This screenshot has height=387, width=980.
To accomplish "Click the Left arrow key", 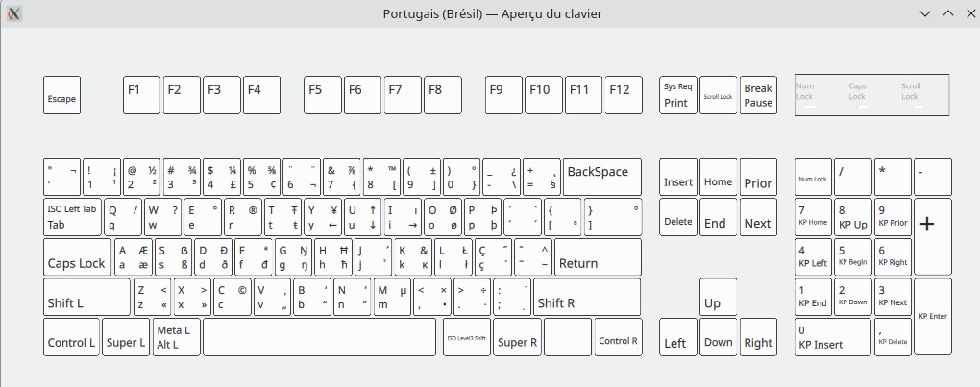I will [x=677, y=337].
